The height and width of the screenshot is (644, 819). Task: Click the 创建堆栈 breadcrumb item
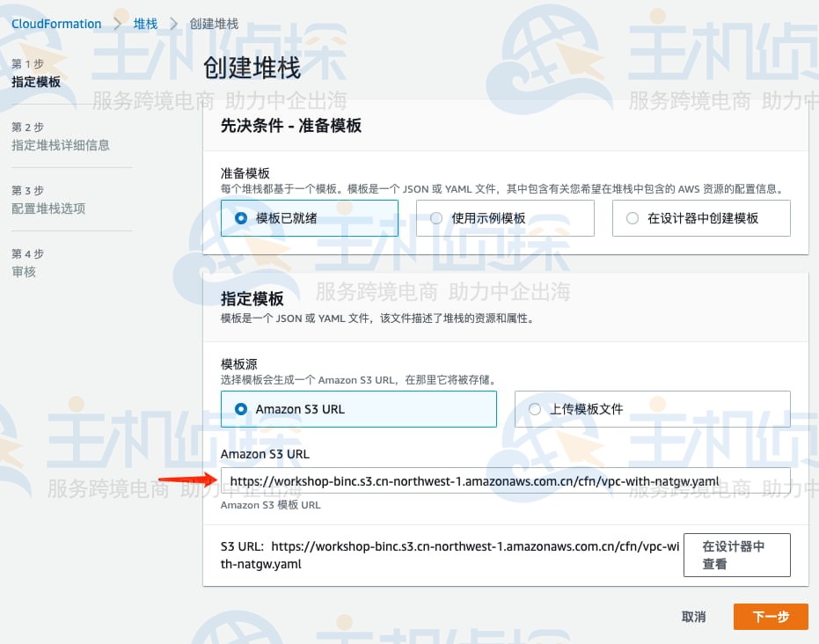pos(214,24)
